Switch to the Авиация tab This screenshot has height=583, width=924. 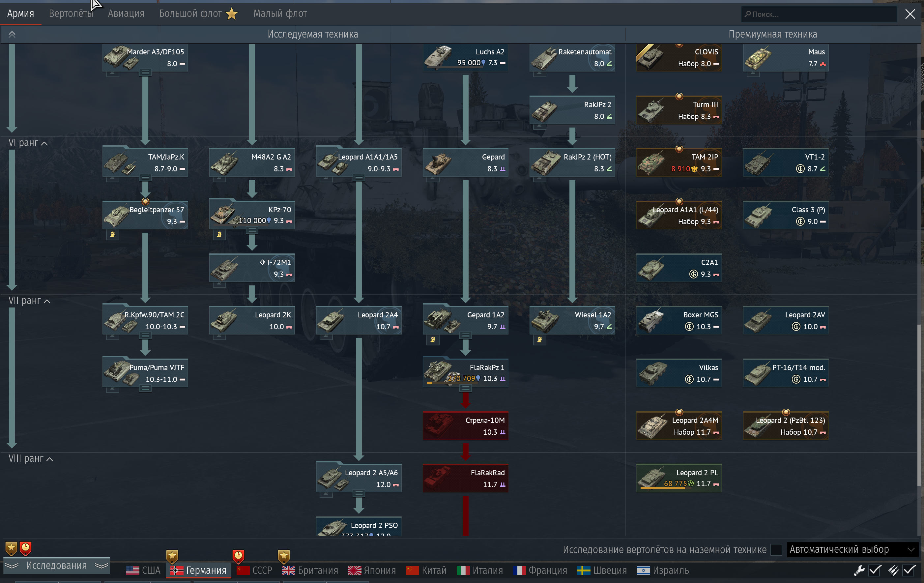coord(126,14)
